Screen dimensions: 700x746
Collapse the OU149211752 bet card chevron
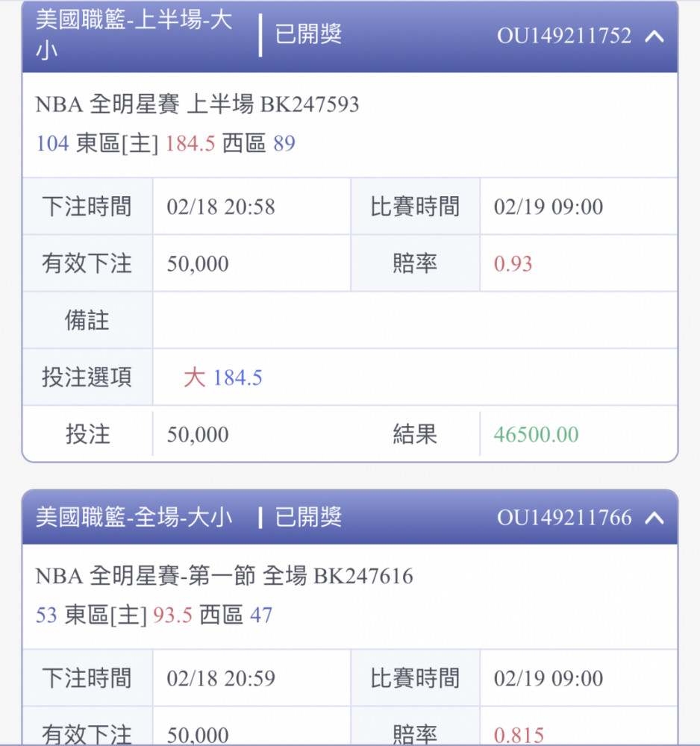654,36
